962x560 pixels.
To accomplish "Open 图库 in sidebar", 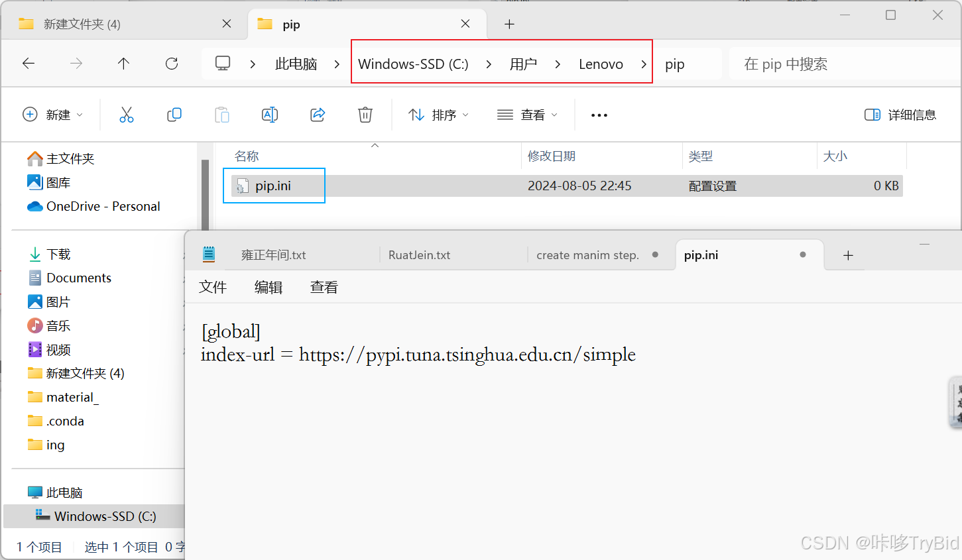I will [x=49, y=182].
